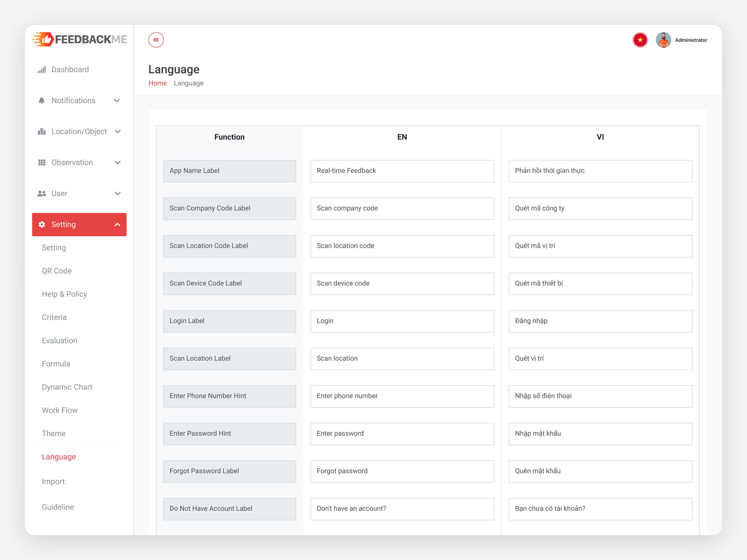Screen dimensions: 747x560
Task: Open the Theme settings page
Action: pos(79,434)
